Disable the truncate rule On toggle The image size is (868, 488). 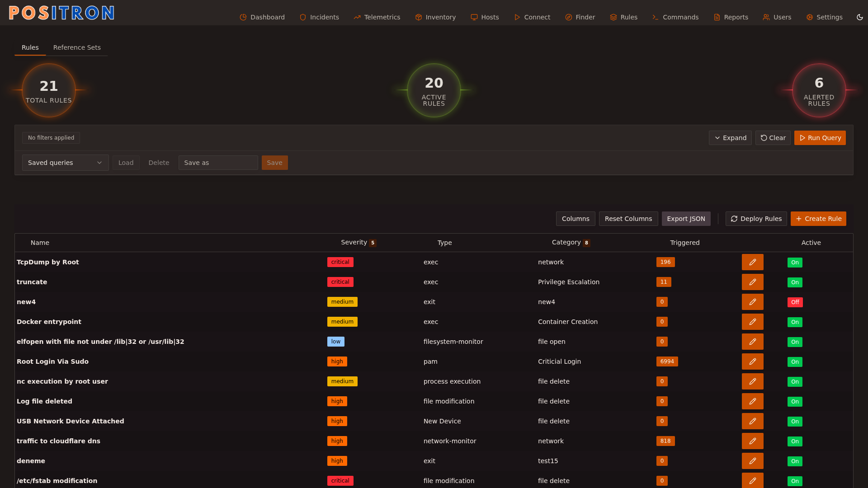pos(795,282)
